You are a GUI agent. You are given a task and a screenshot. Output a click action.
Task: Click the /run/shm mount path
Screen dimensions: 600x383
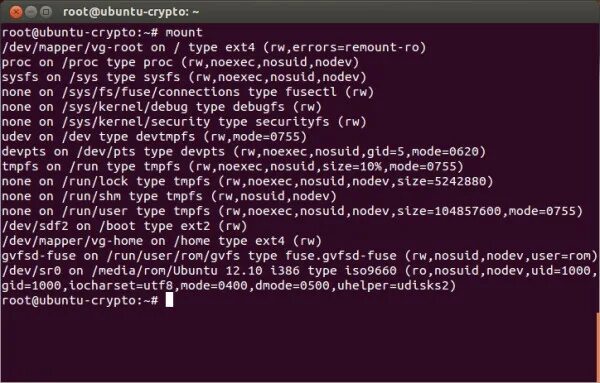click(92, 197)
